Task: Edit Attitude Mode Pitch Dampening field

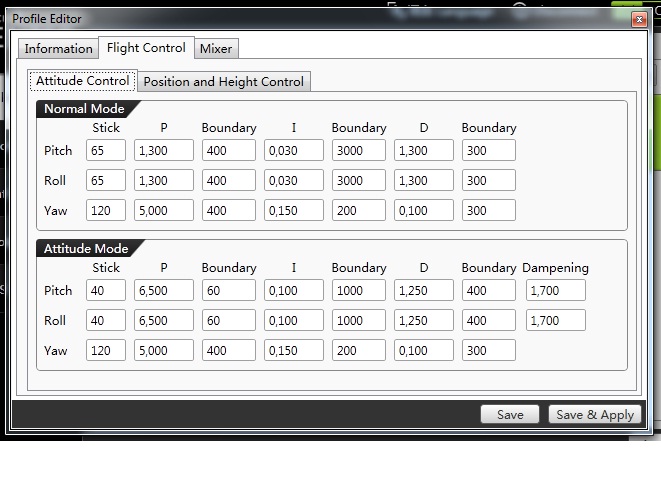Action: 555,290
